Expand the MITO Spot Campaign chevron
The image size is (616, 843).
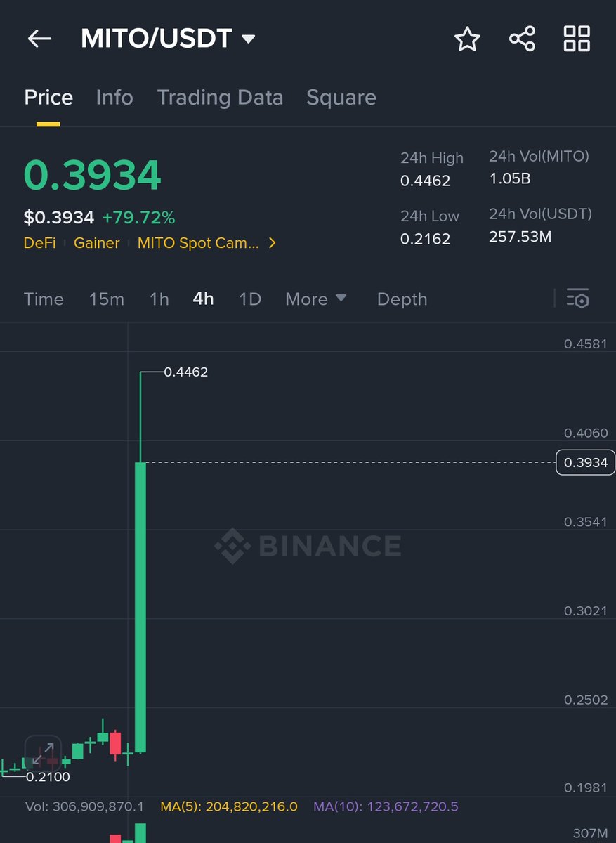[273, 243]
